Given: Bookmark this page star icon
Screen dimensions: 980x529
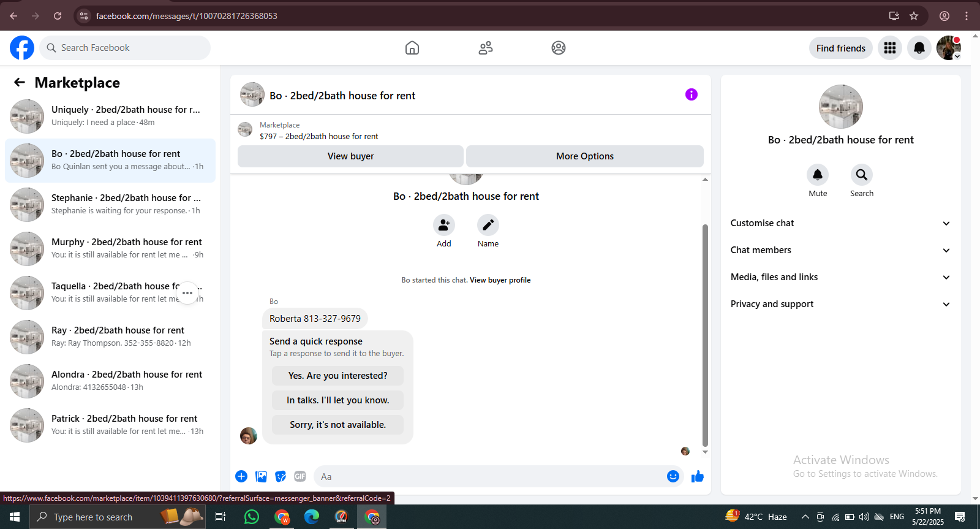Looking at the screenshot, I should click(x=914, y=16).
